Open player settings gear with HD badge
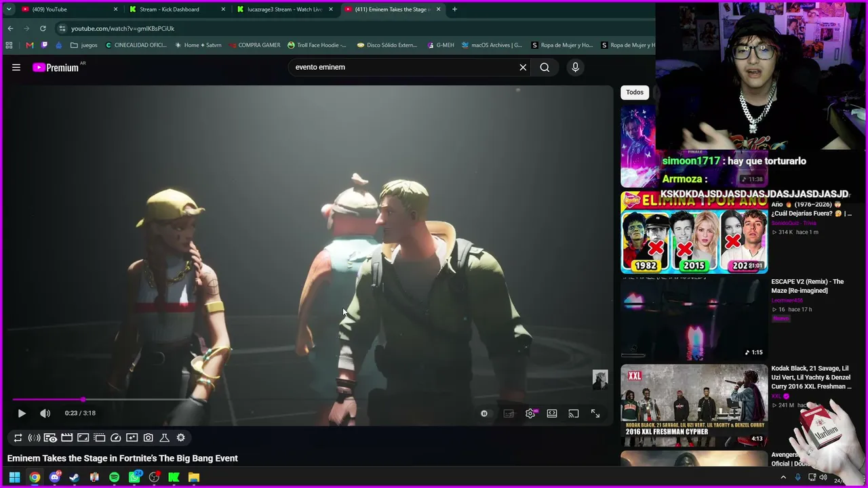The height and width of the screenshot is (488, 868). tap(530, 413)
